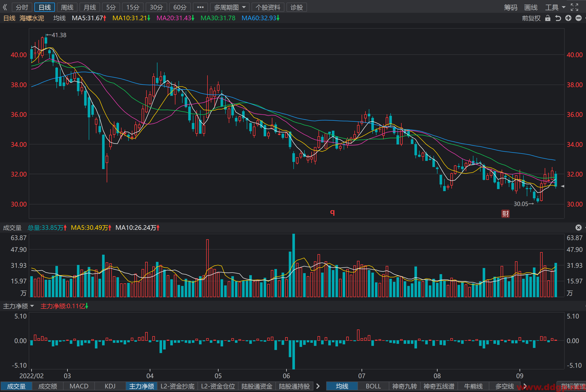Select the 60分 minute period

point(180,7)
